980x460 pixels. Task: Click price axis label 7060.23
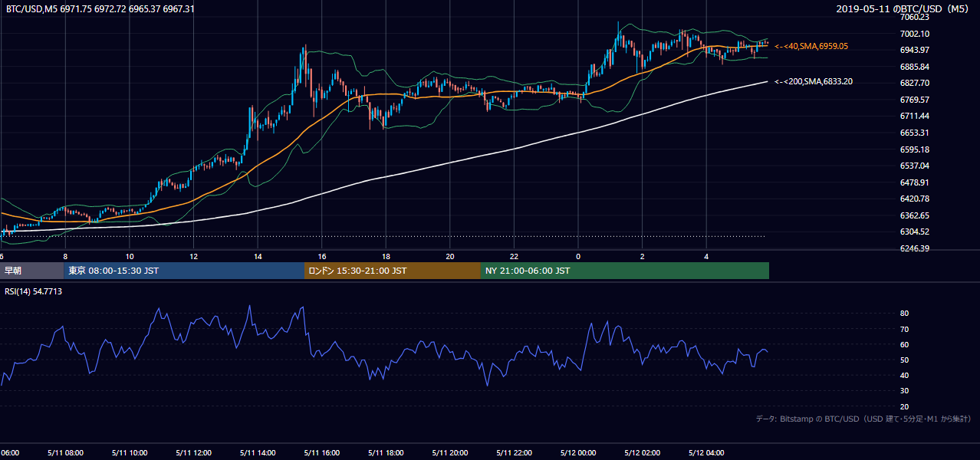click(x=915, y=17)
